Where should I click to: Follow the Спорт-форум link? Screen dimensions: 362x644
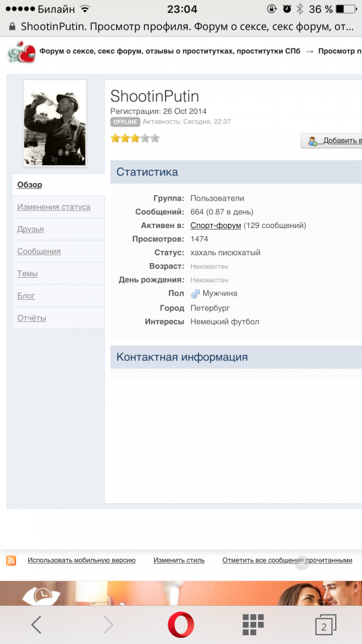click(x=215, y=225)
